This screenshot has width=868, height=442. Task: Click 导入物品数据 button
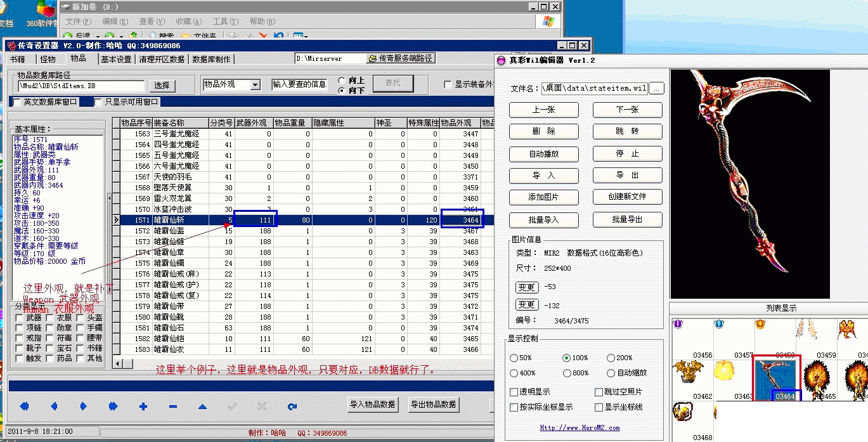(374, 405)
